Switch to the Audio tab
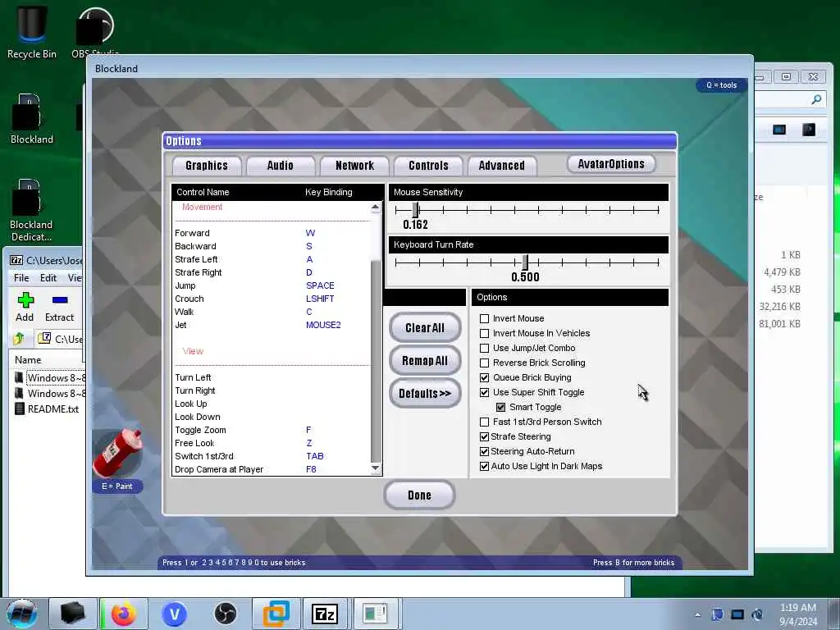 (x=281, y=166)
